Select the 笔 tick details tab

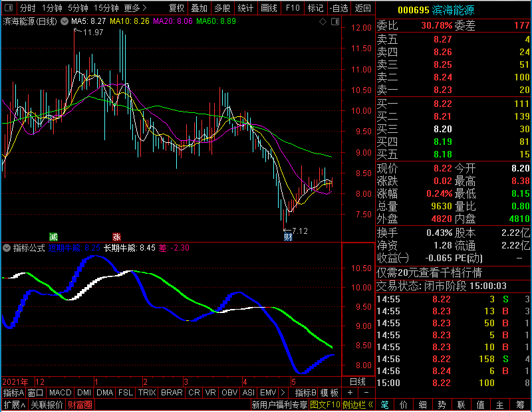point(384,405)
